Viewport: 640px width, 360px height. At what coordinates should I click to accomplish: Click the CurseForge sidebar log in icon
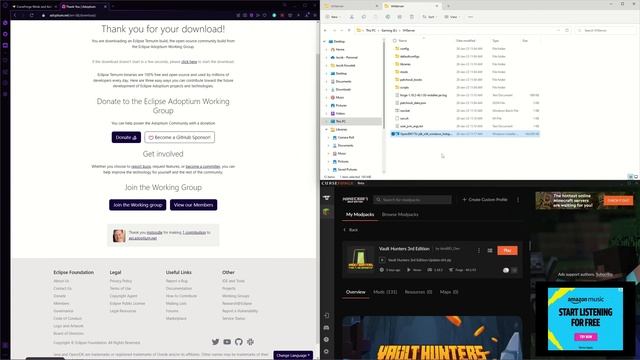coord(327,316)
